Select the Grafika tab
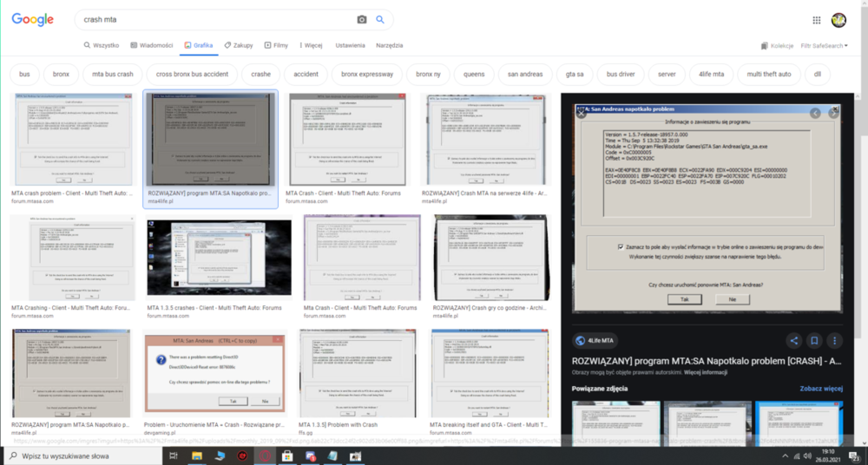The height and width of the screenshot is (465, 868). click(198, 45)
